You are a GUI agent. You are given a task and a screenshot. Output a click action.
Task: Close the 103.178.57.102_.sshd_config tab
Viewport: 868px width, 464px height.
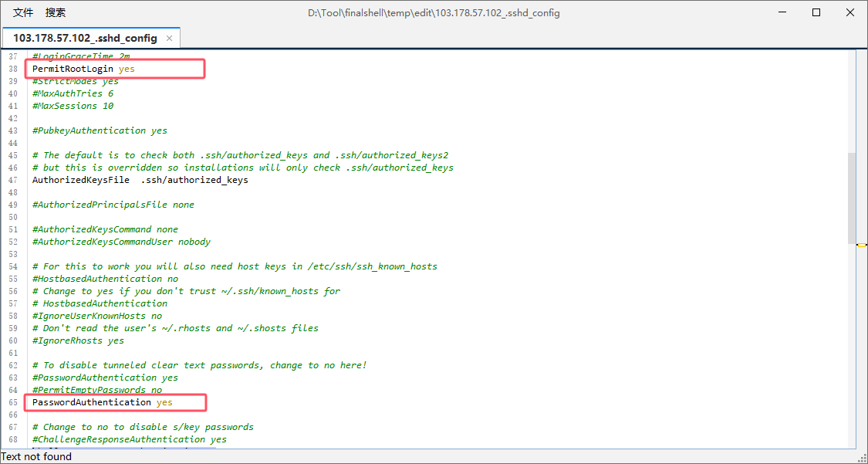tap(169, 38)
